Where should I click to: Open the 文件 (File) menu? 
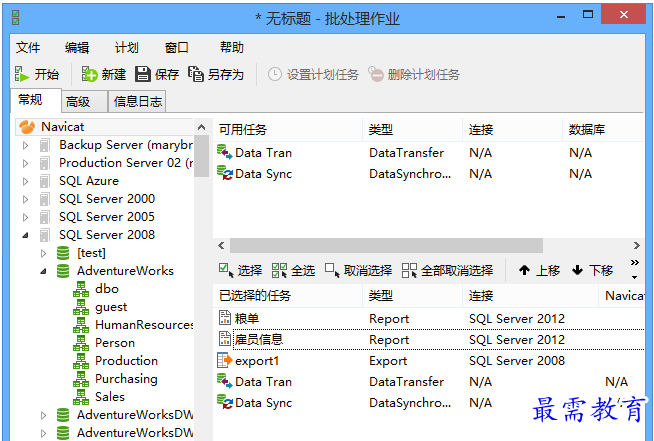(x=28, y=48)
